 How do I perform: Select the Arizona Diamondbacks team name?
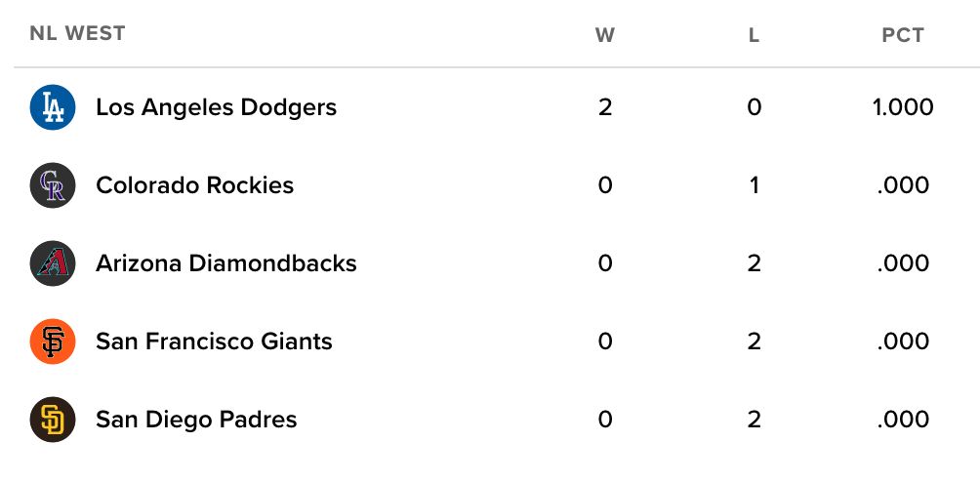point(225,263)
